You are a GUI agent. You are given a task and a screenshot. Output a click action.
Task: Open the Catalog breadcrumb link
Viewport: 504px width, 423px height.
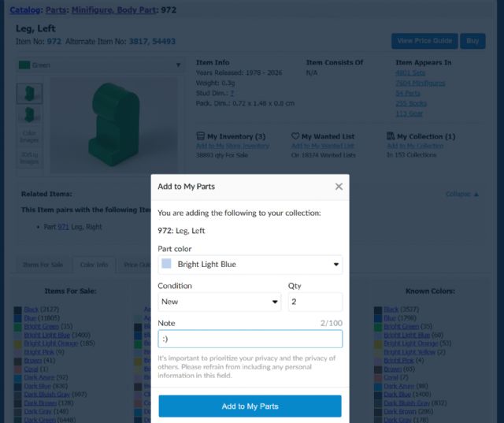point(24,10)
